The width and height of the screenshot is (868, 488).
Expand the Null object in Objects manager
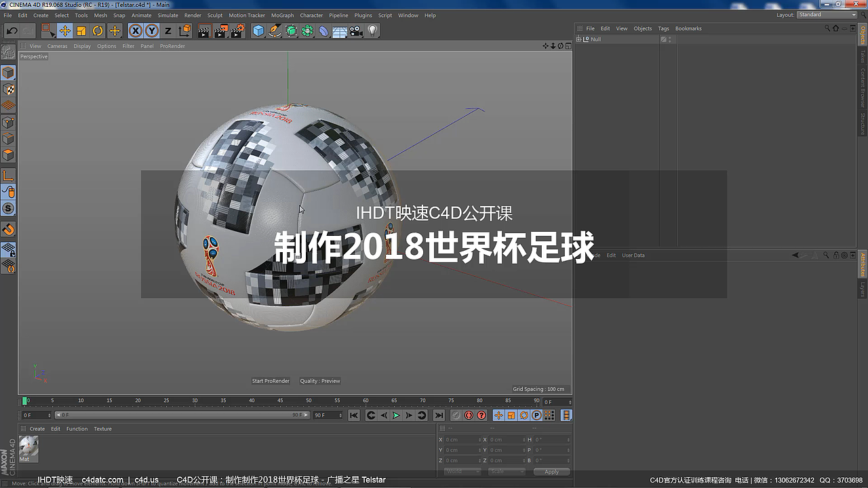pos(578,39)
